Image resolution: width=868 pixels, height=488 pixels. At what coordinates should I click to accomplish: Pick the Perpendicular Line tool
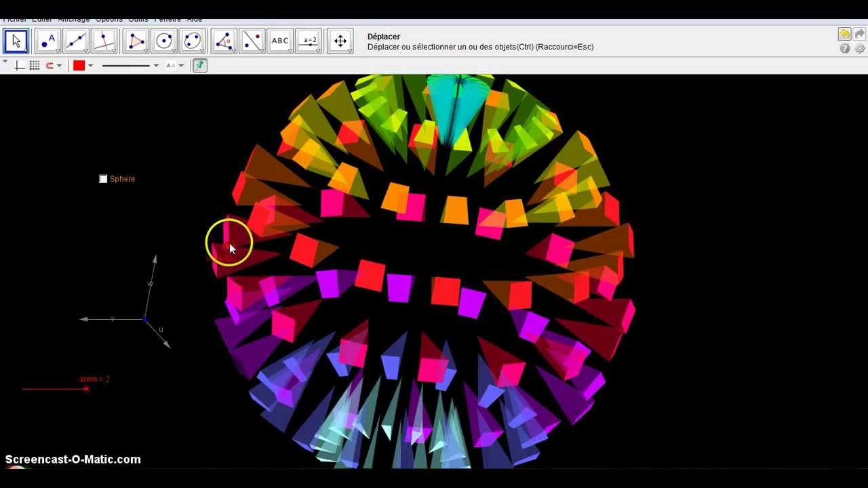point(104,41)
